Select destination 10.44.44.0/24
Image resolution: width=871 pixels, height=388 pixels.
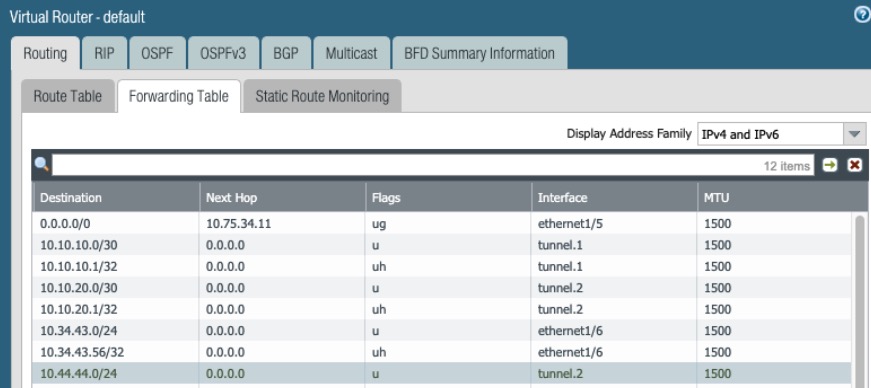[x=78, y=374]
